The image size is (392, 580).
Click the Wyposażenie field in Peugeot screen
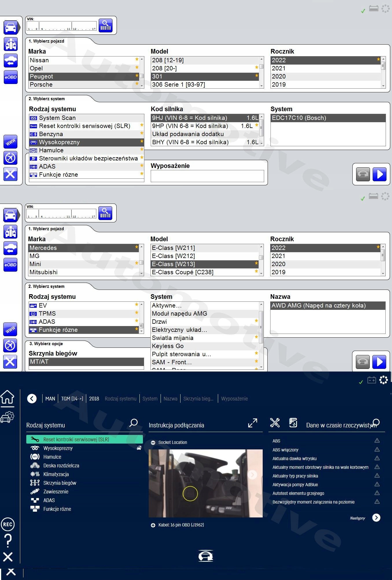(207, 176)
